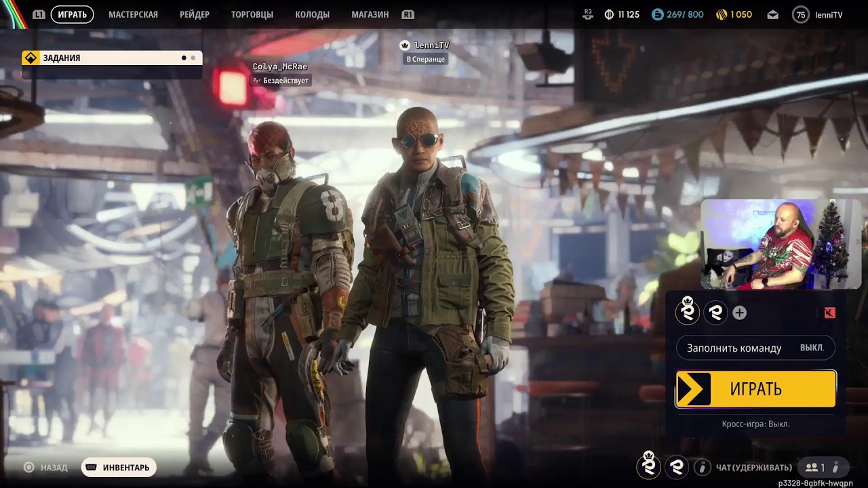
Task: Open lenniTV profile name in top bar
Action: pyautogui.click(x=829, y=14)
